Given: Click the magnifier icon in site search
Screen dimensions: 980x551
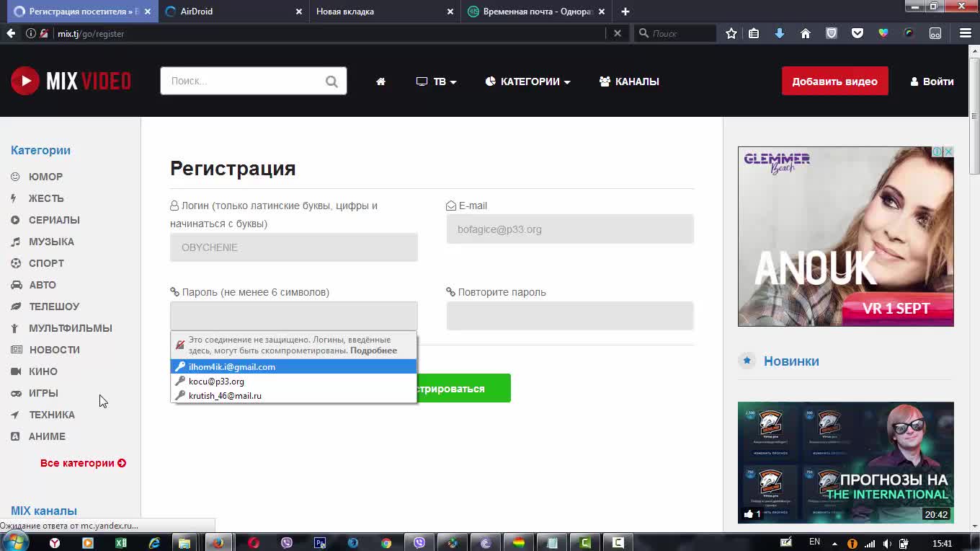Looking at the screenshot, I should (331, 81).
